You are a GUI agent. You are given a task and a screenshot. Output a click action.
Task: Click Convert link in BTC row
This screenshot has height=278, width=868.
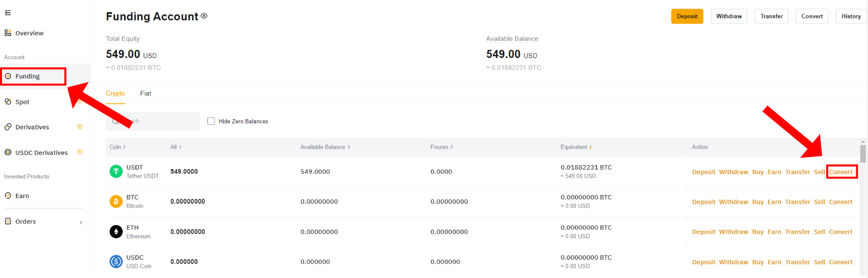click(840, 202)
